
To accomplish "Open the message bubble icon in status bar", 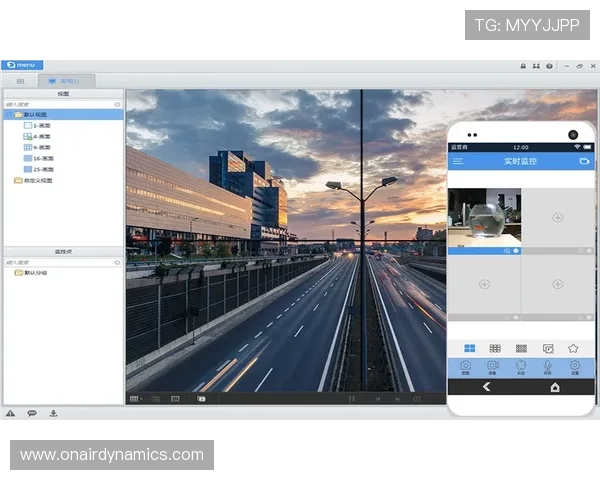I will pyautogui.click(x=32, y=413).
